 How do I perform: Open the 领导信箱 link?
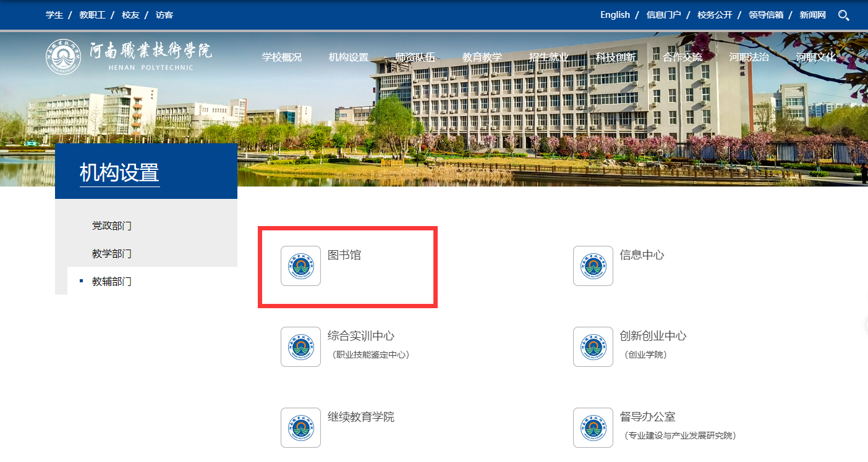(x=765, y=15)
